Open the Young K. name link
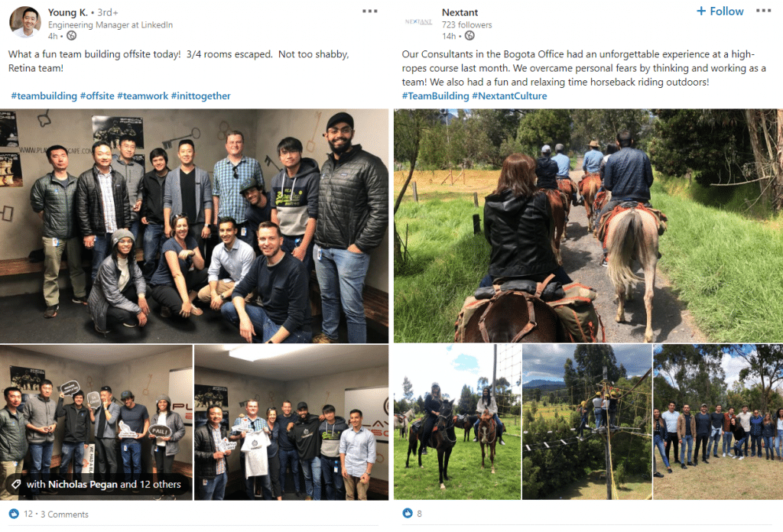The image size is (783, 532). tap(68, 12)
